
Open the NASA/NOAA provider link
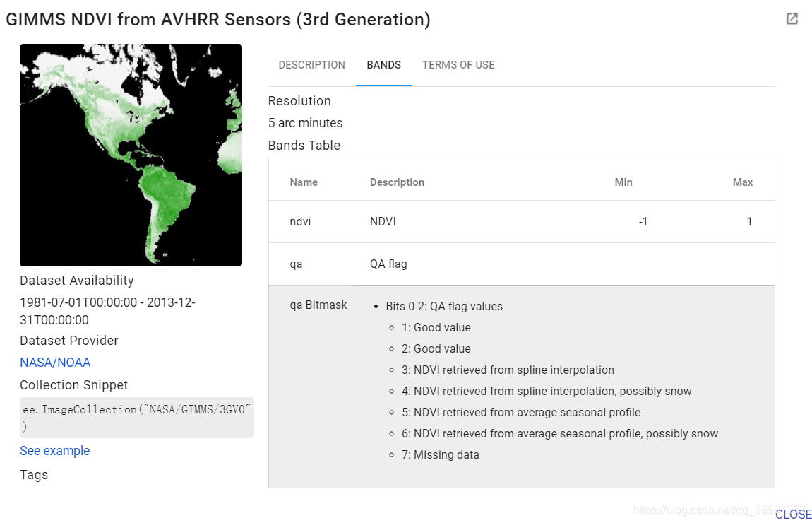click(55, 362)
